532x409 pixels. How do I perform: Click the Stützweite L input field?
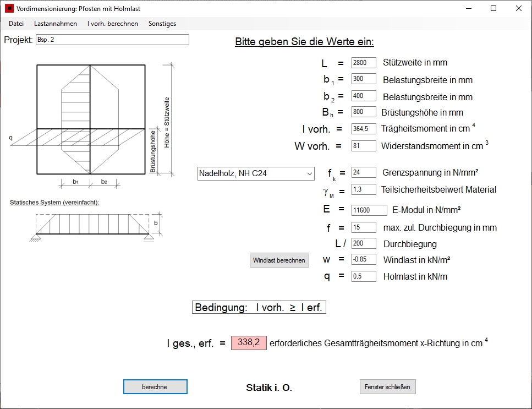tap(364, 63)
